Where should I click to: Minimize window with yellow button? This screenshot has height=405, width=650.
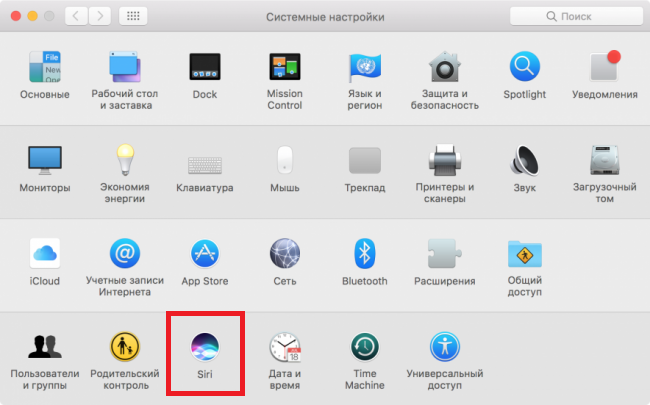point(32,16)
